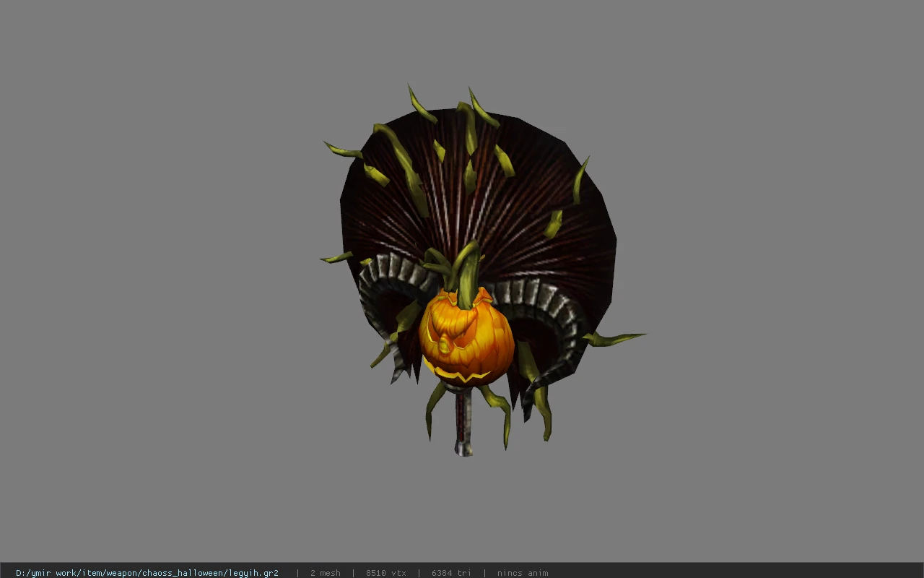Viewport: 924px width, 578px height.
Task: Click the '2 mesh' status entry
Action: tap(326, 573)
